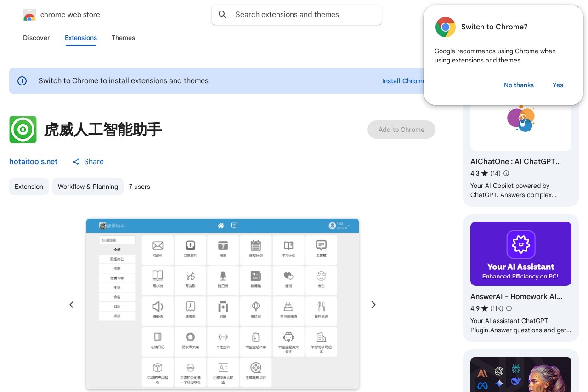Follow the Install Chrome link in the banner
The height and width of the screenshot is (392, 588).
[402, 81]
